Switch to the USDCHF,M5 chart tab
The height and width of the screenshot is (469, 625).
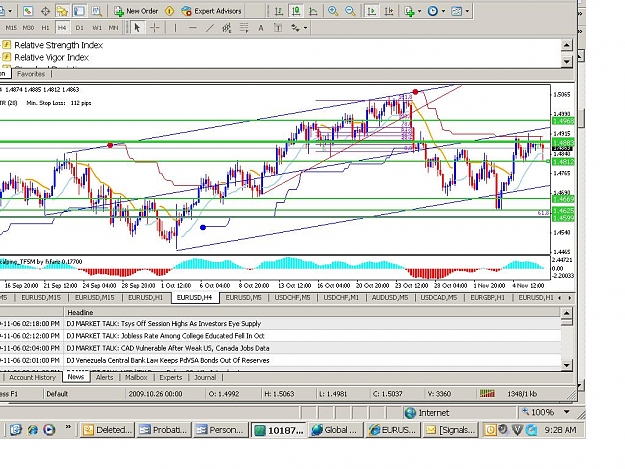click(292, 298)
